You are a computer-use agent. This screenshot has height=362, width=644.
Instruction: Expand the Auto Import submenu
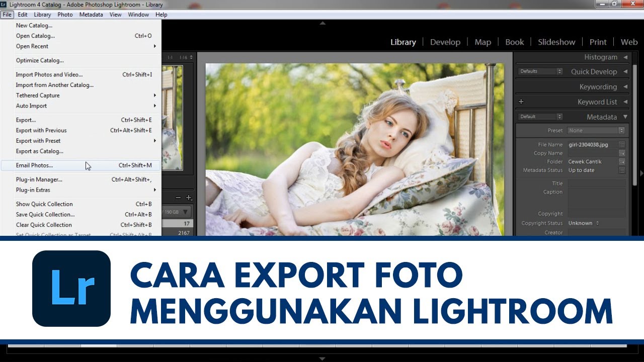[x=80, y=106]
